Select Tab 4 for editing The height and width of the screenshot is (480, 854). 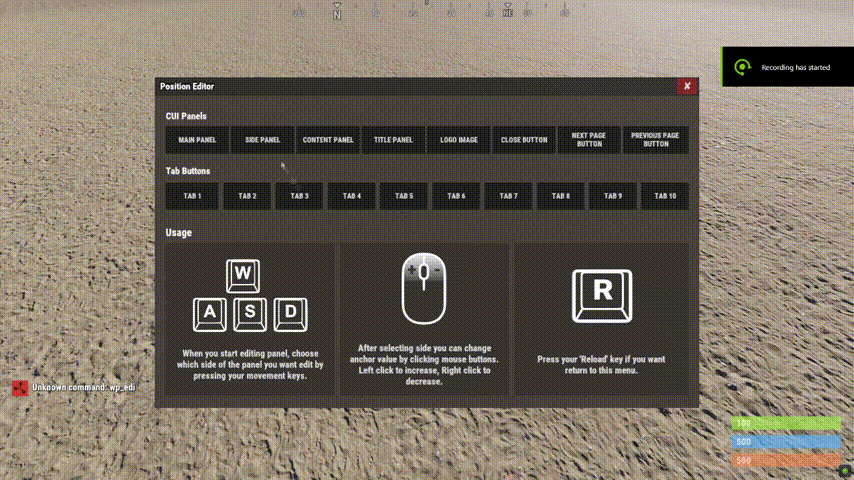(x=352, y=196)
